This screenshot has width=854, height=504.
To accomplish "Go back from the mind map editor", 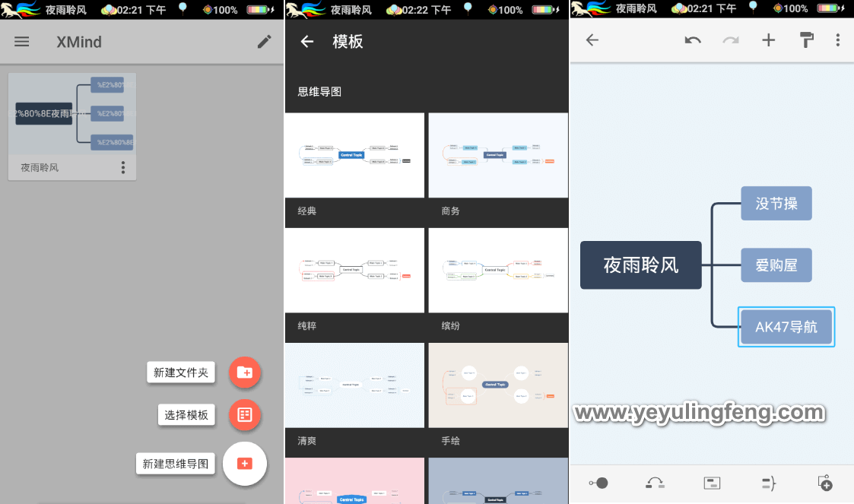I will 592,40.
